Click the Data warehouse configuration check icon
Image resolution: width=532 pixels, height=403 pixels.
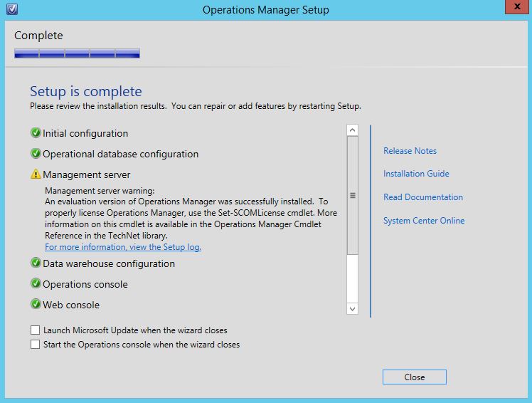pos(36,263)
